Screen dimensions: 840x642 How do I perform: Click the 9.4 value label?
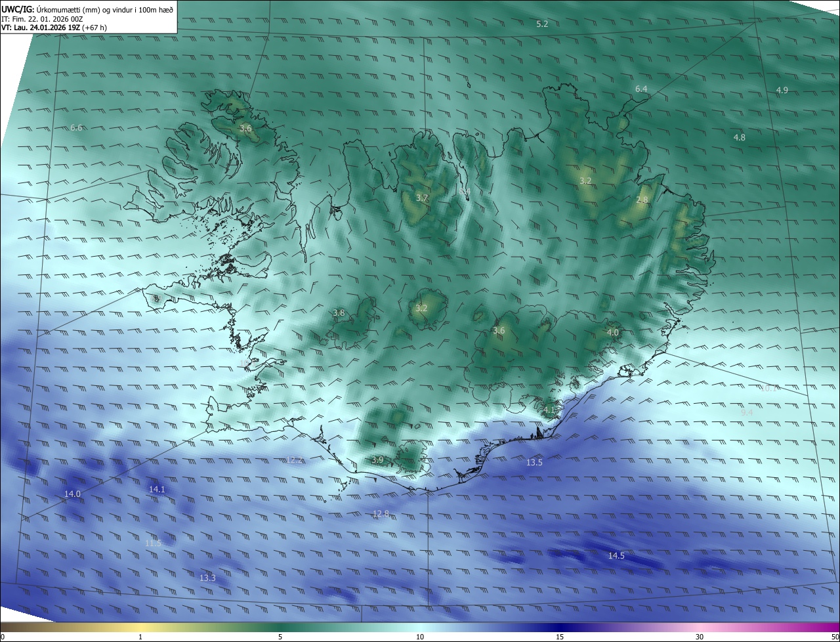pos(747,412)
